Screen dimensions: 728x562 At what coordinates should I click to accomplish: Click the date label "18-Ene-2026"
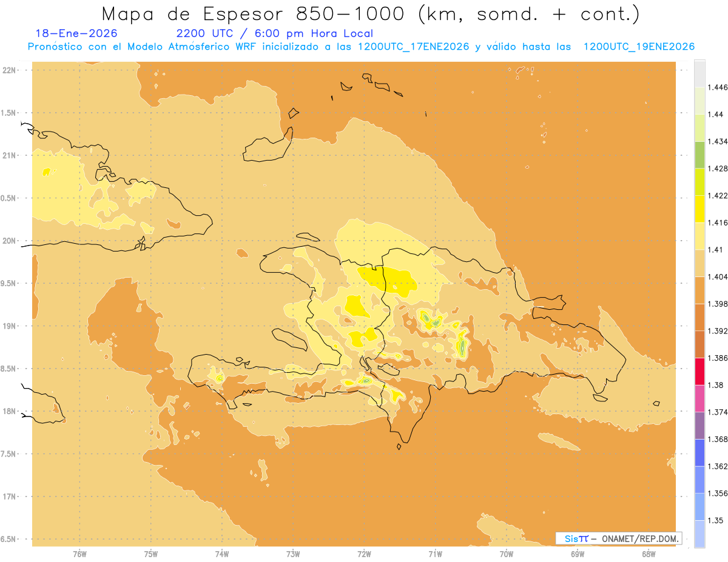click(76, 34)
